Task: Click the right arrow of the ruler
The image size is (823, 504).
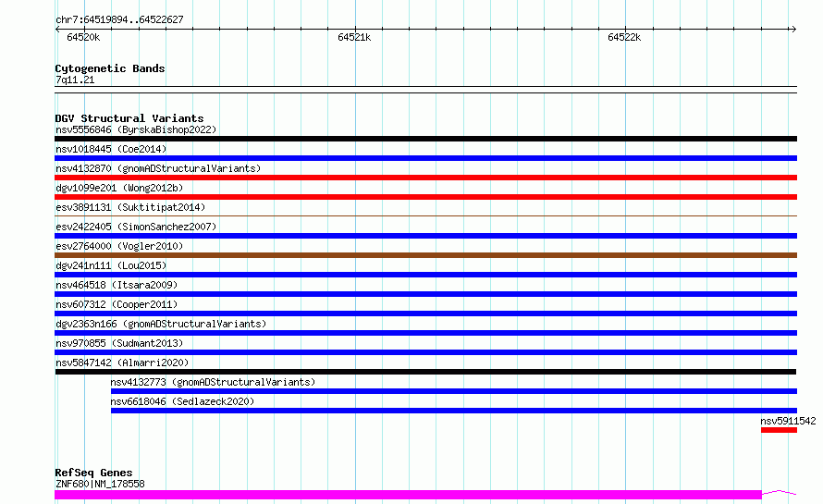Action: tap(793, 29)
